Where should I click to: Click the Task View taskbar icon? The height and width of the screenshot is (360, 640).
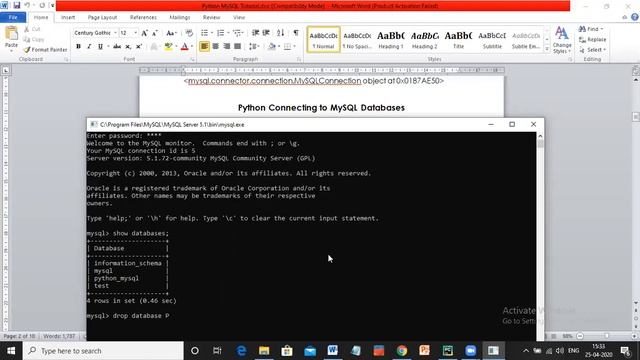(217, 351)
